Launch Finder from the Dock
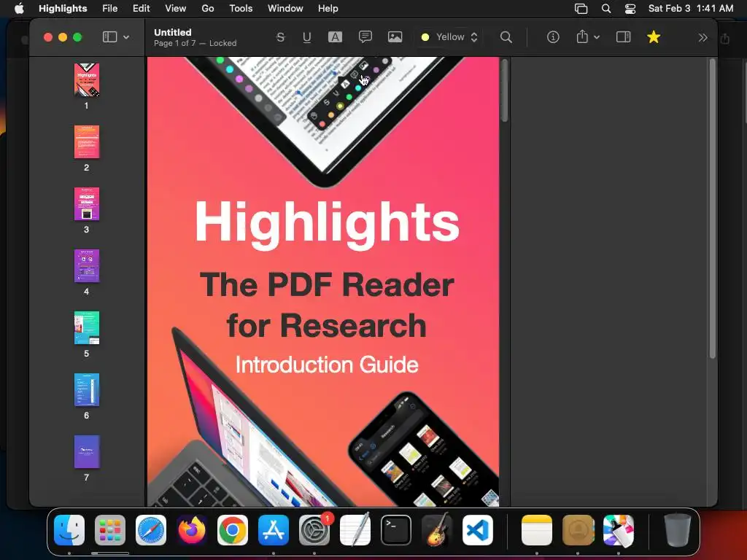Screen dimensions: 747x560 tap(69, 530)
